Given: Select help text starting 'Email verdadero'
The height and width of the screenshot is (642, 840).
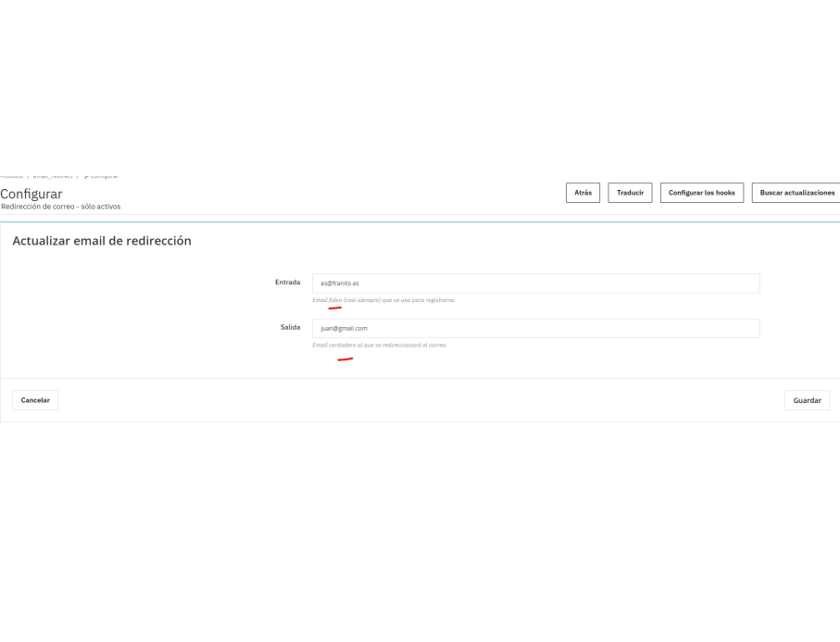Looking at the screenshot, I should (380, 346).
